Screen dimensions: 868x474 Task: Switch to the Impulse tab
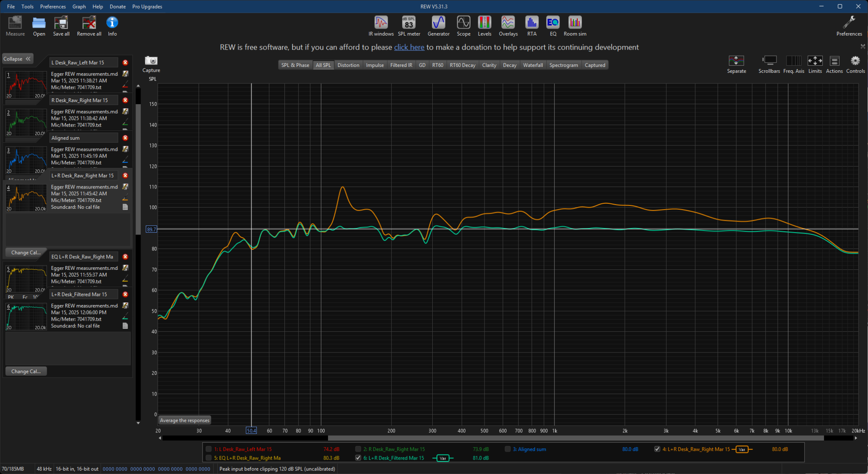pyautogui.click(x=375, y=65)
